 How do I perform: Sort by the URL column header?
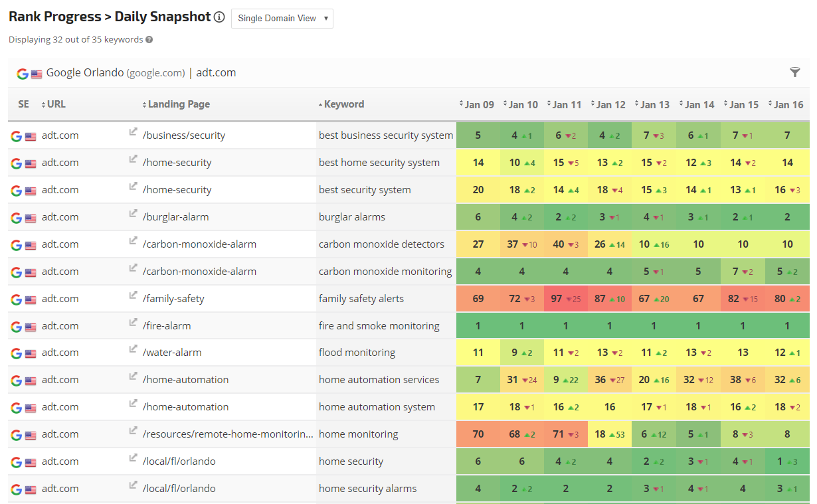56,104
